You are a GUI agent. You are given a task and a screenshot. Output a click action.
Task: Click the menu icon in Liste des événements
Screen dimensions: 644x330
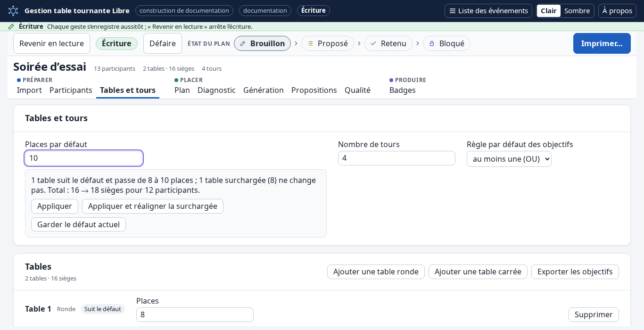click(x=452, y=11)
